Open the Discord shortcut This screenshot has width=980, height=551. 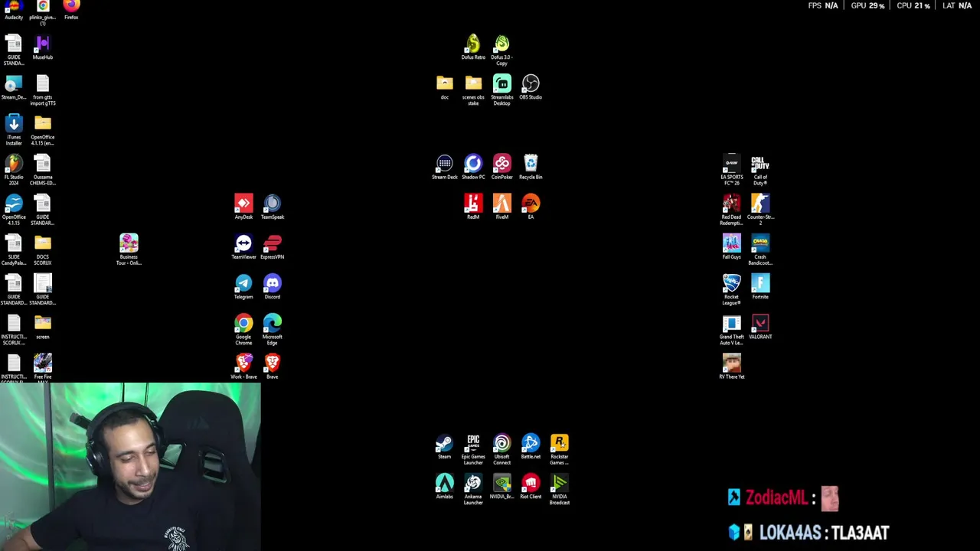273,286
